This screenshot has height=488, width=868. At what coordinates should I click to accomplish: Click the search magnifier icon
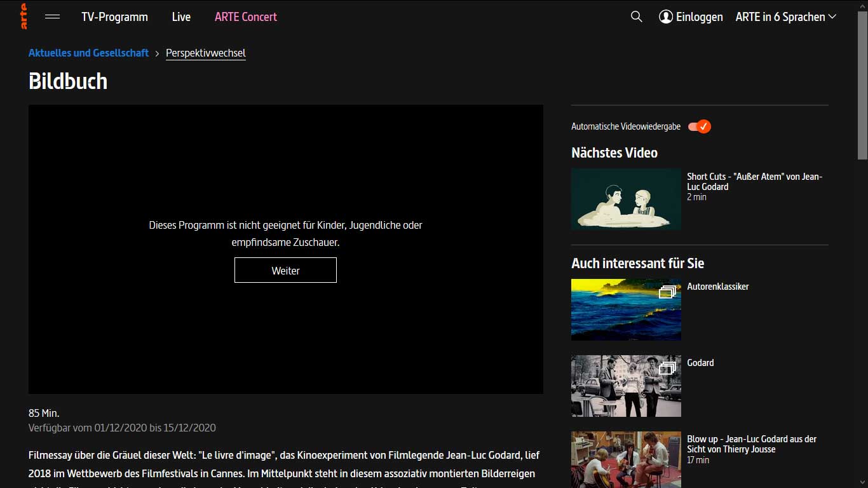coord(636,17)
